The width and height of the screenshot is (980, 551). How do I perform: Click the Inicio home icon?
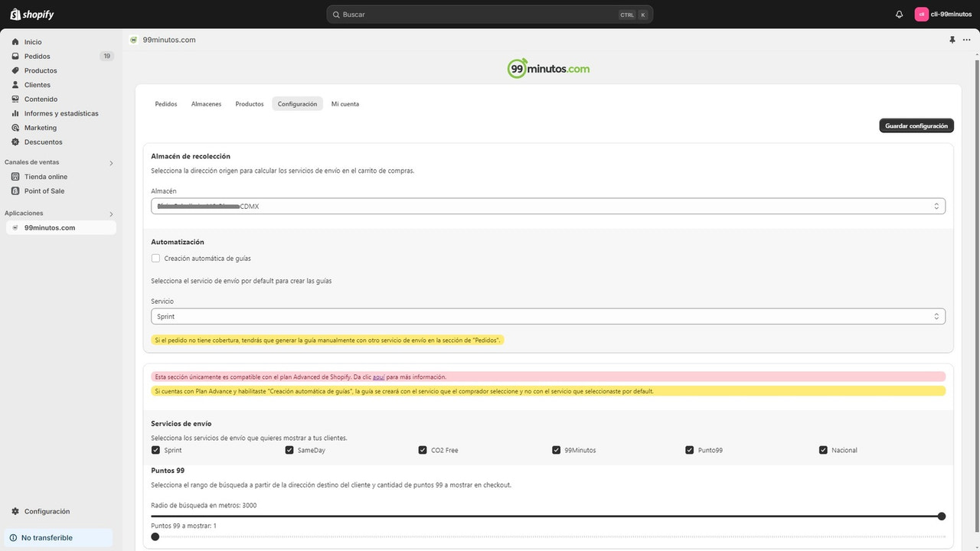(x=15, y=42)
